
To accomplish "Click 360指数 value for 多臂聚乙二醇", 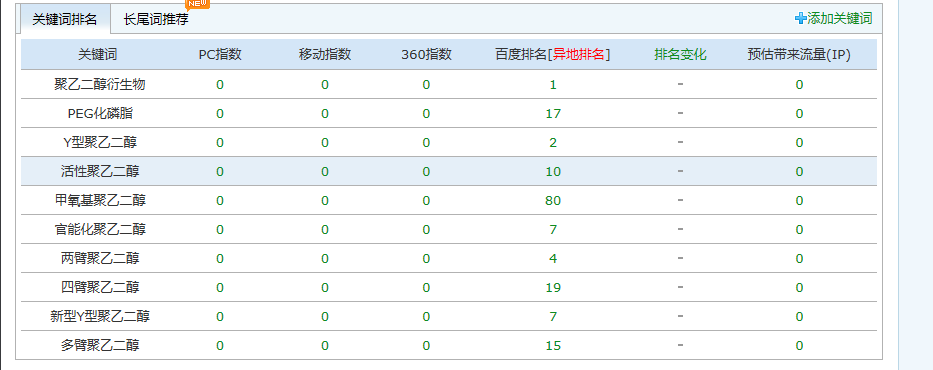I will 426,346.
